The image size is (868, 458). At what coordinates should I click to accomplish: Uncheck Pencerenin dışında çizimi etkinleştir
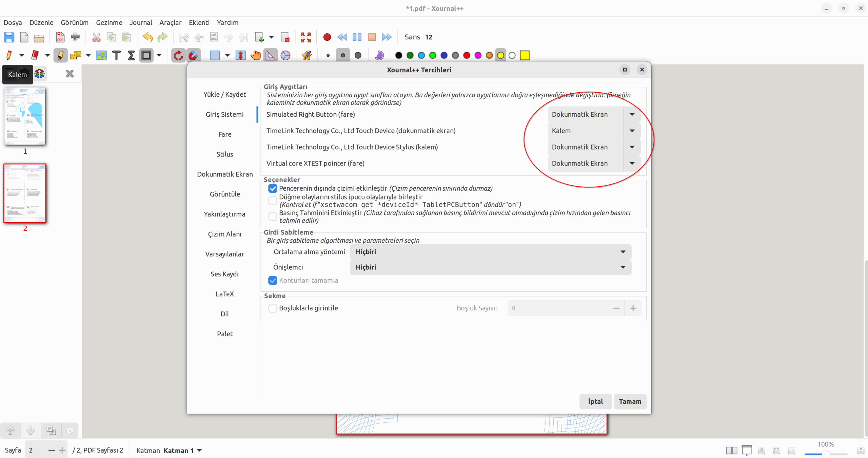click(x=273, y=188)
